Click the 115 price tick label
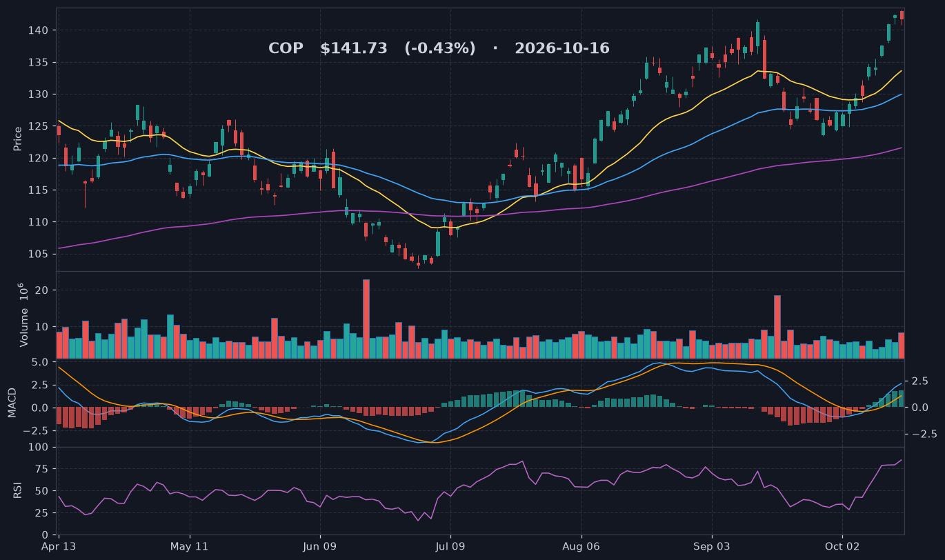945x560 pixels. (x=39, y=190)
